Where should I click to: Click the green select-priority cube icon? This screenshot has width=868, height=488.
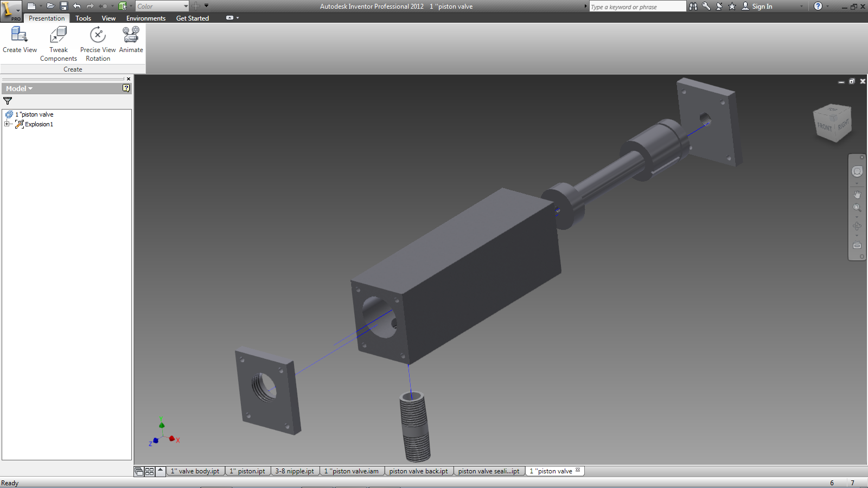tap(123, 6)
